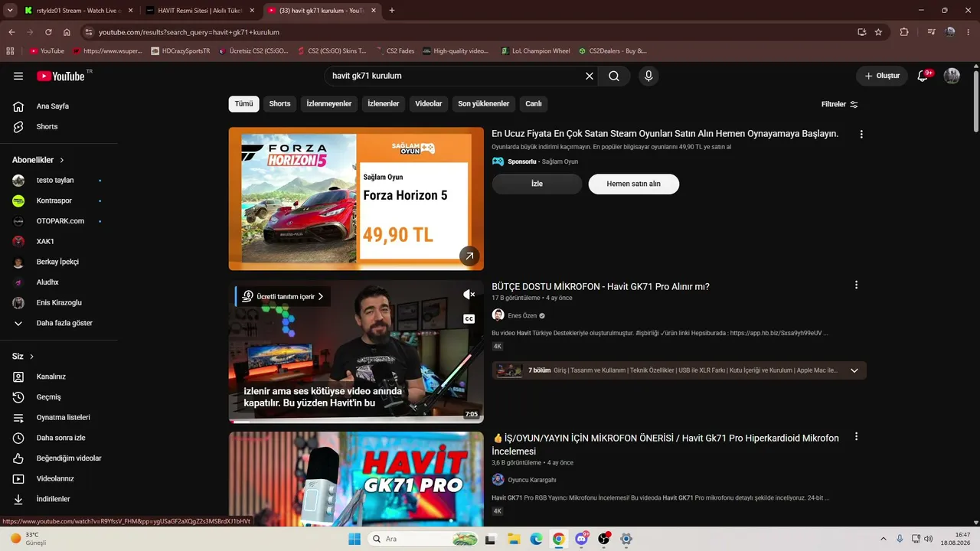This screenshot has width=980, height=551.
Task: Open the Enis Kirazoglu subscription channel
Action: point(58,303)
